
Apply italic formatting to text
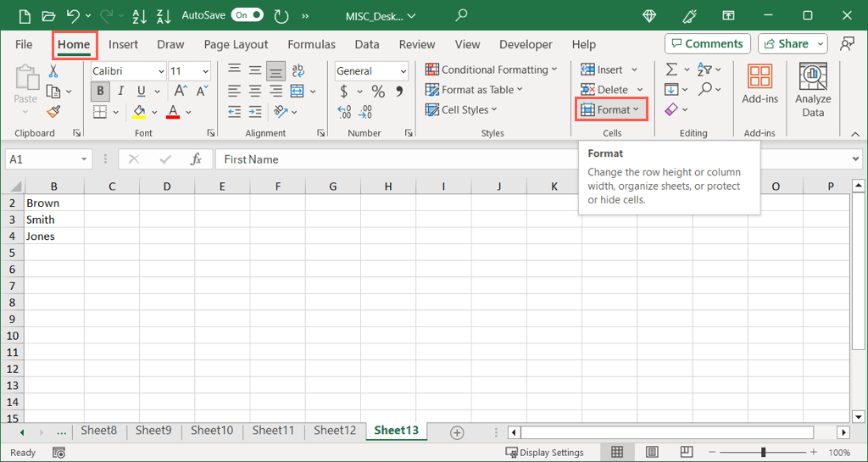point(120,92)
